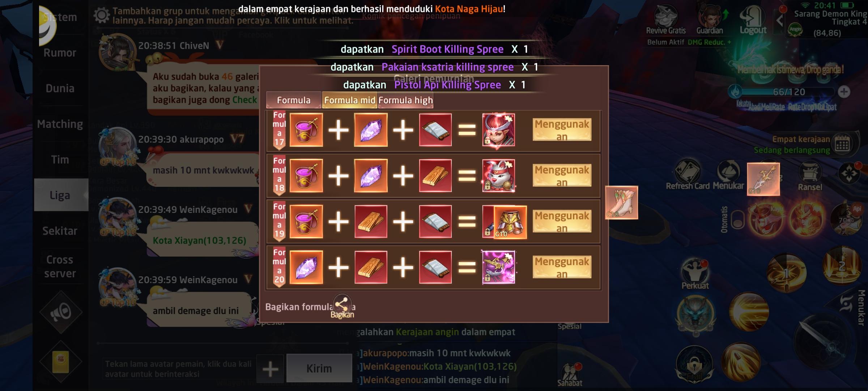Send message with Kirim button

tap(319, 368)
